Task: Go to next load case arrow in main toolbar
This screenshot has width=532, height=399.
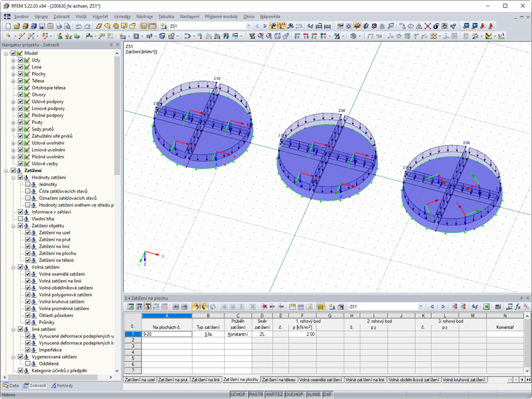Action: coord(265,26)
